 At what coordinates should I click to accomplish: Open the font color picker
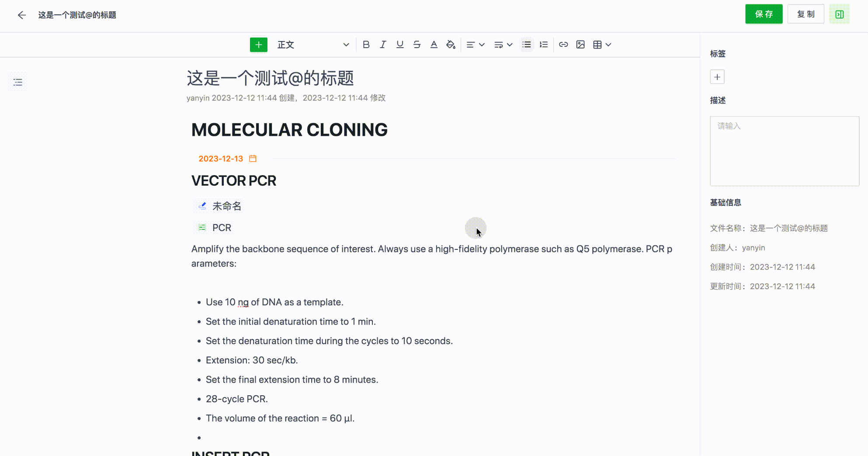point(434,45)
